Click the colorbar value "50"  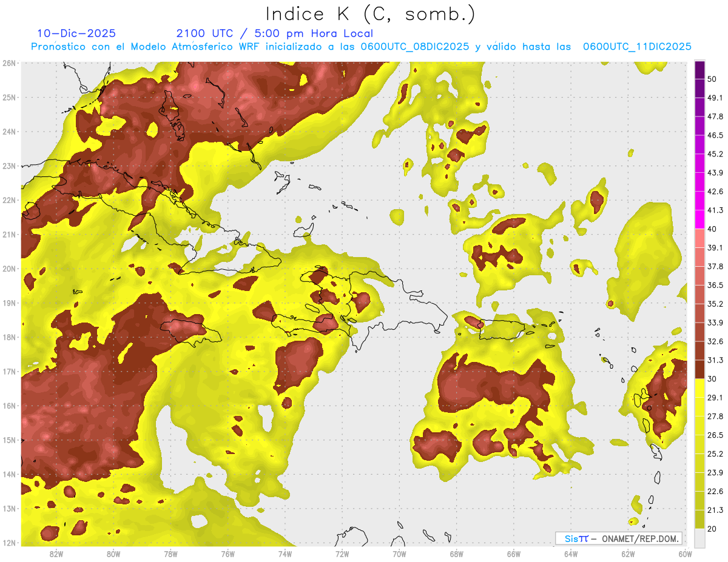pyautogui.click(x=712, y=79)
